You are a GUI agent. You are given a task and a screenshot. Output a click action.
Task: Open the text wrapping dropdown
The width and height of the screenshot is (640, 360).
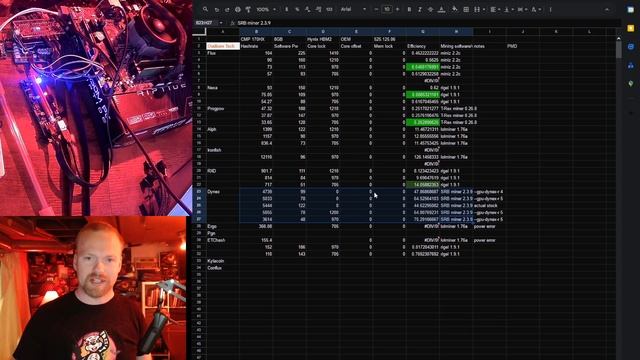pos(522,9)
